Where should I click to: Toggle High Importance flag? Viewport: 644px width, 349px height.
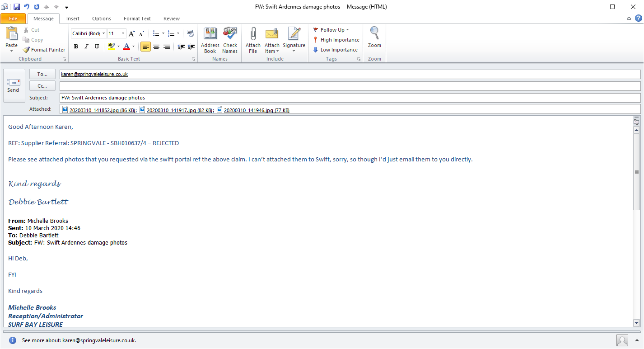[x=336, y=40]
